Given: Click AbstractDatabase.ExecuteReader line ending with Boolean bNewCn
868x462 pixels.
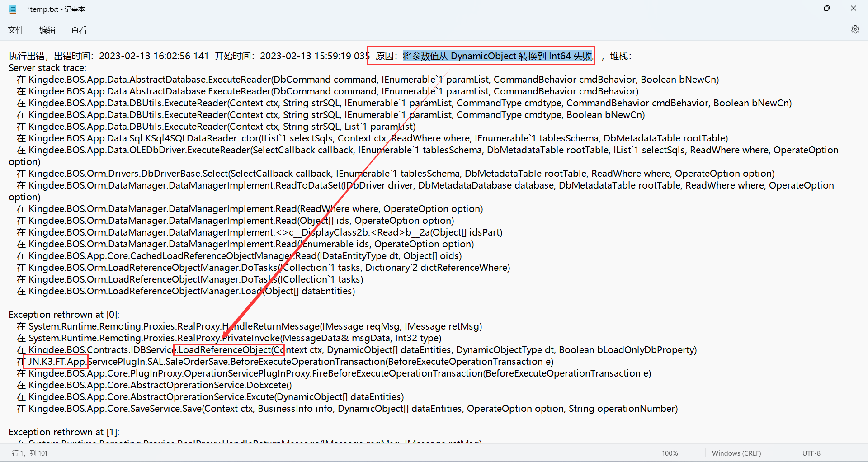Looking at the screenshot, I should [x=368, y=80].
